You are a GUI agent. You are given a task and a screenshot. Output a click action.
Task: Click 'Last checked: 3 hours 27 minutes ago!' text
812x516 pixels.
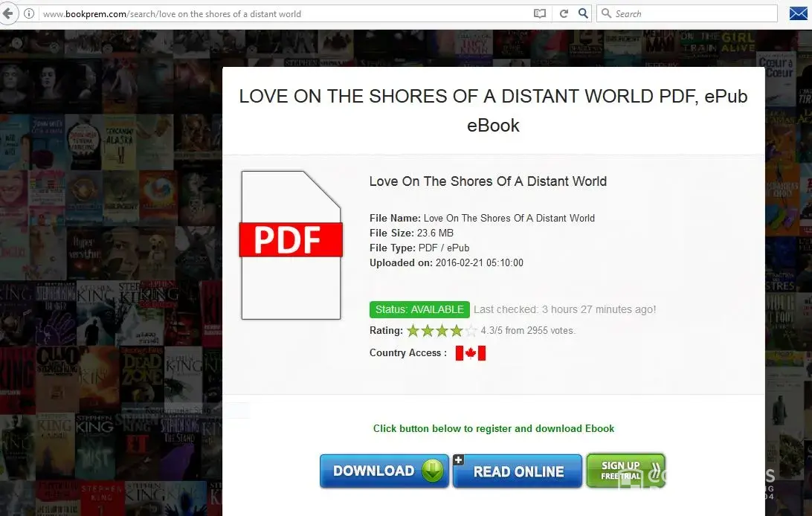pyautogui.click(x=564, y=309)
